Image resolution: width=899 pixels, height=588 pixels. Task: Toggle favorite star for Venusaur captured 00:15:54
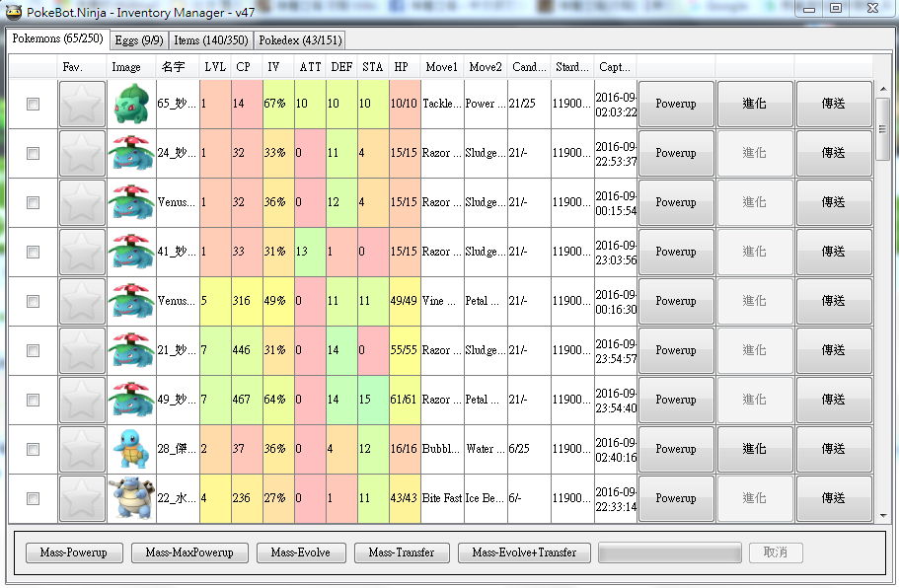[82, 202]
